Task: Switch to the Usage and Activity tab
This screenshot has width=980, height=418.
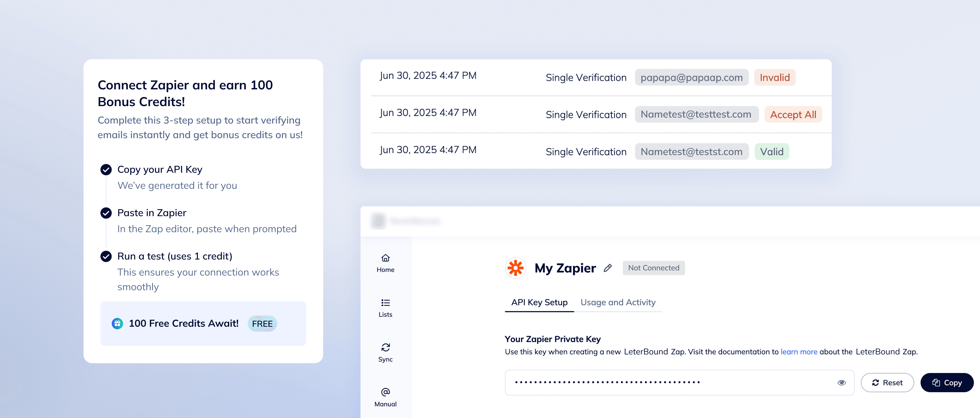Action: click(x=618, y=302)
